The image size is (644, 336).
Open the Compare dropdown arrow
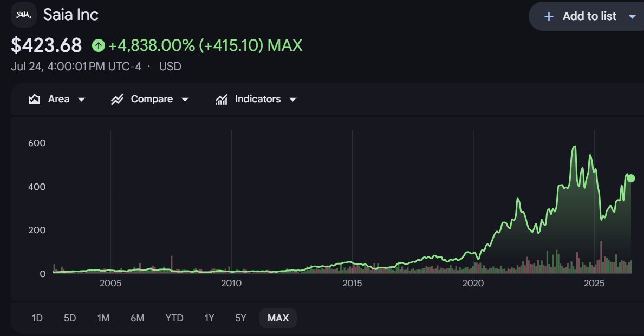[185, 99]
